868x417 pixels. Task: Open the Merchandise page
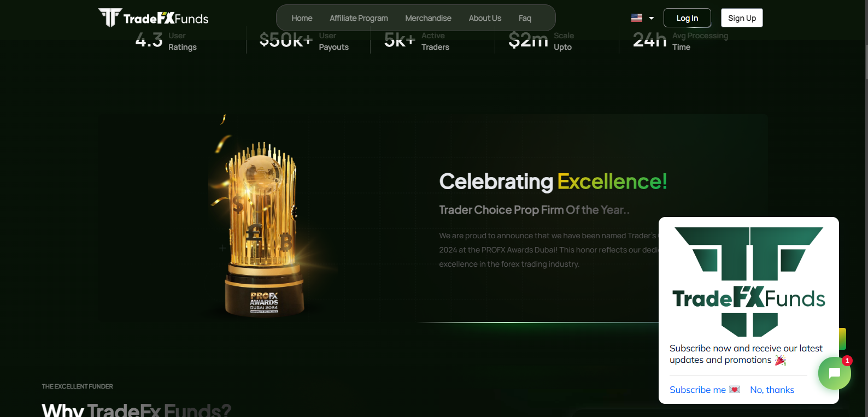pos(428,18)
